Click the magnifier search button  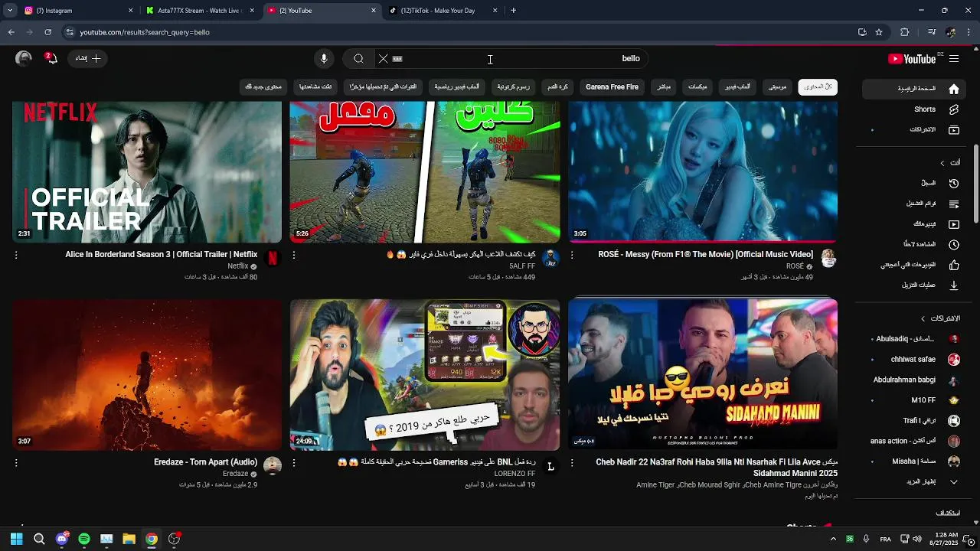358,58
